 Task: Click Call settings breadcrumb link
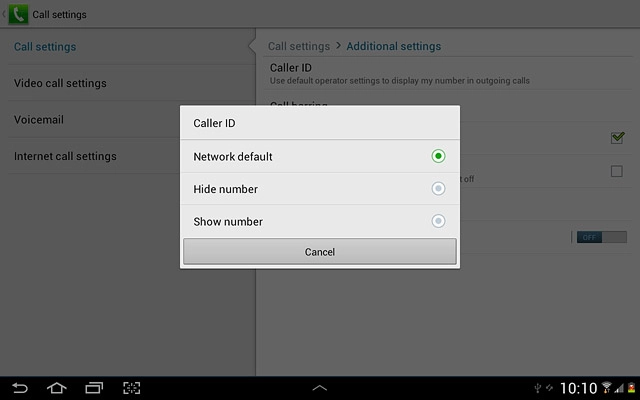pos(299,47)
